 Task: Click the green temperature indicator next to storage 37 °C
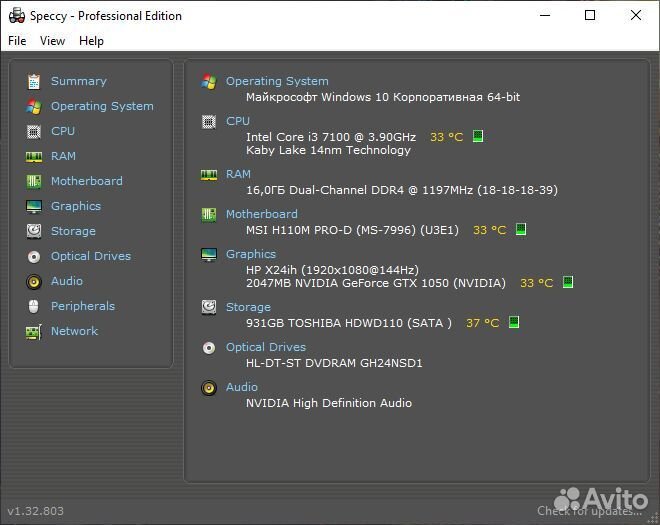tap(514, 322)
